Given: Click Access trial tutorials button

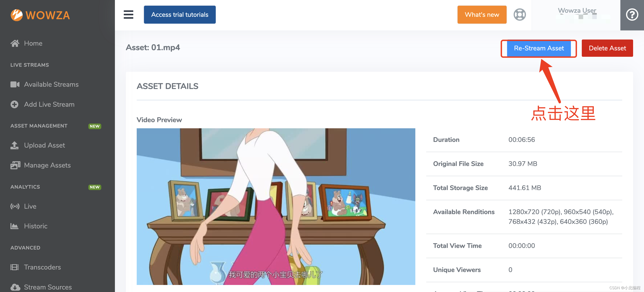Looking at the screenshot, I should 180,15.
